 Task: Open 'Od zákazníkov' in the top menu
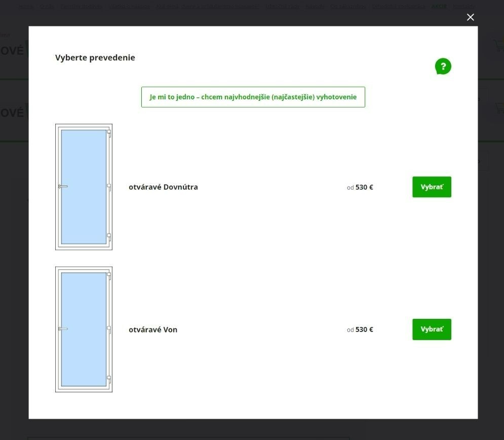point(347,7)
